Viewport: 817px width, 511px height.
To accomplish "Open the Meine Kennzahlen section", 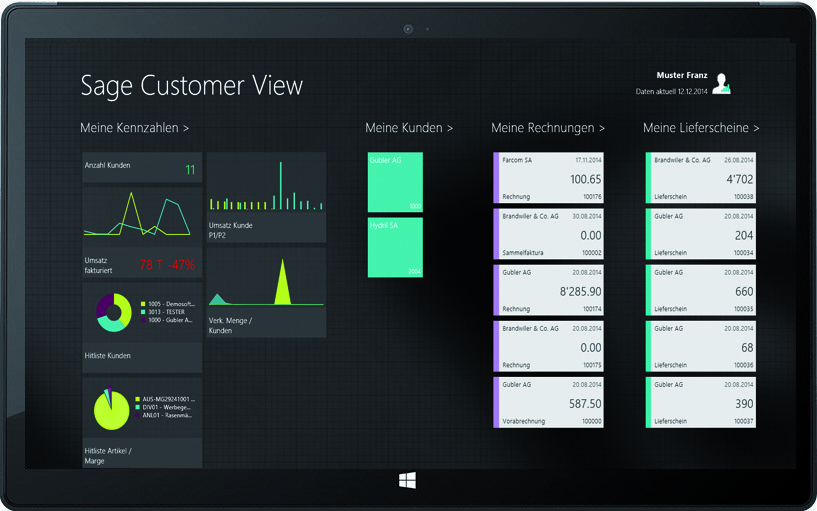I will click(x=134, y=128).
